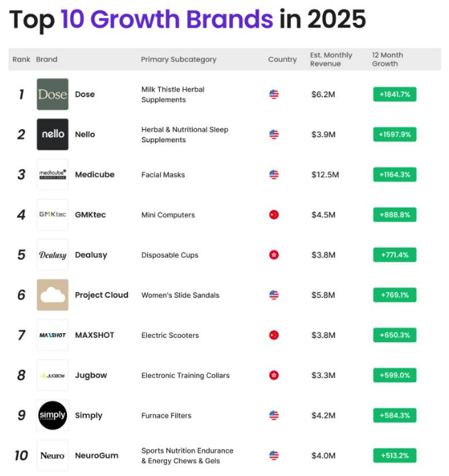Click the China flag for GMKtec
Image resolution: width=449 pixels, height=476 pixels.
[274, 215]
